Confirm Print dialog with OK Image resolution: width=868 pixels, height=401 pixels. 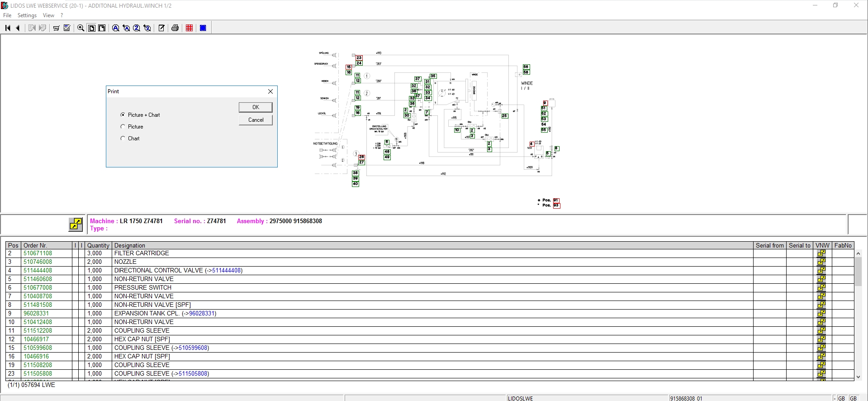coord(256,107)
